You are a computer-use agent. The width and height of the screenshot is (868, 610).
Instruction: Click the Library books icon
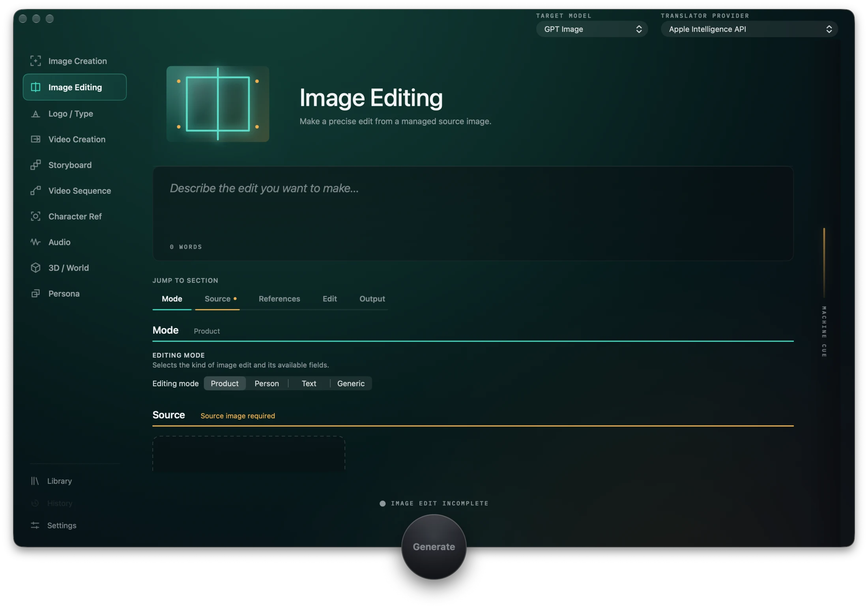coord(35,481)
